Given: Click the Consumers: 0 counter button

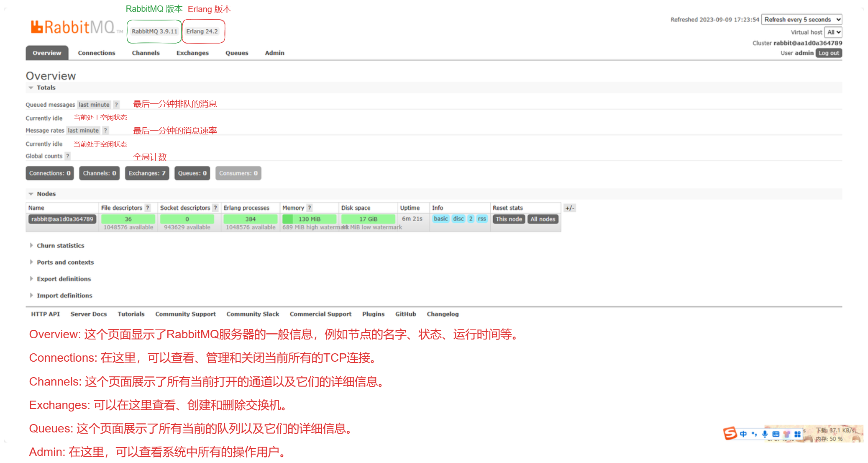Looking at the screenshot, I should 238,173.
